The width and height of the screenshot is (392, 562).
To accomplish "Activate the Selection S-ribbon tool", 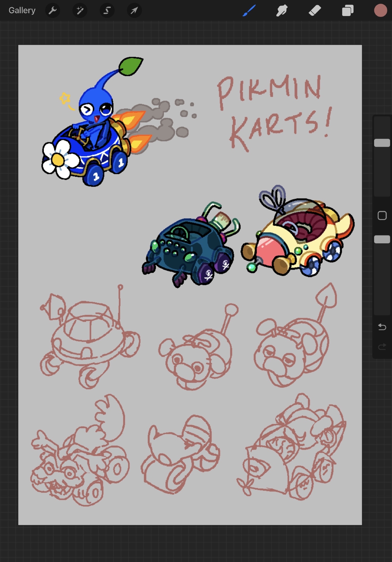I will coord(107,11).
